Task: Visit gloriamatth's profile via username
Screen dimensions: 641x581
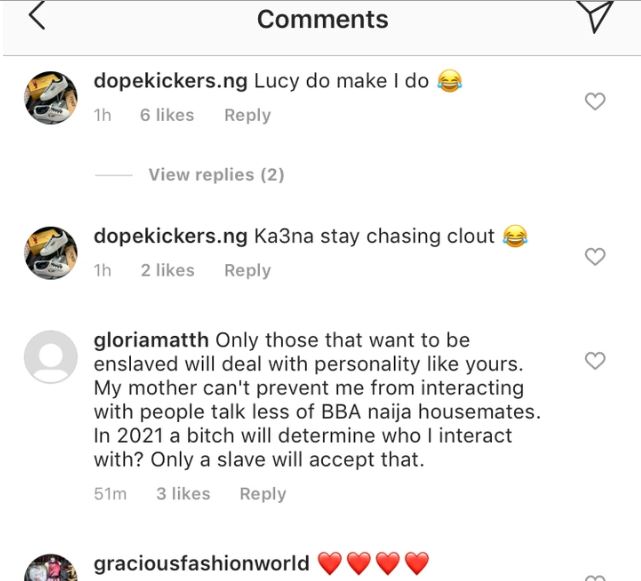Action: [x=152, y=340]
